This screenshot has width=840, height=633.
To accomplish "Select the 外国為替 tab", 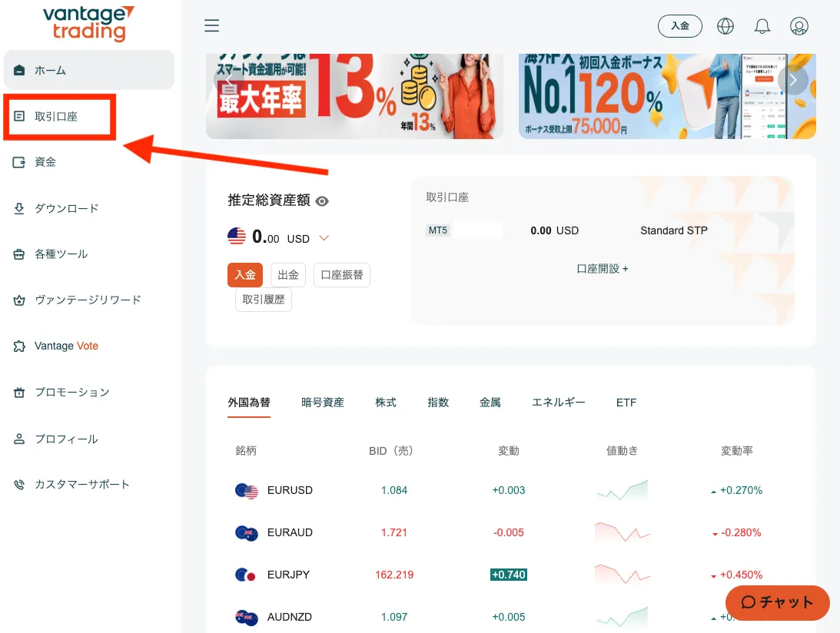I will coord(248,403).
